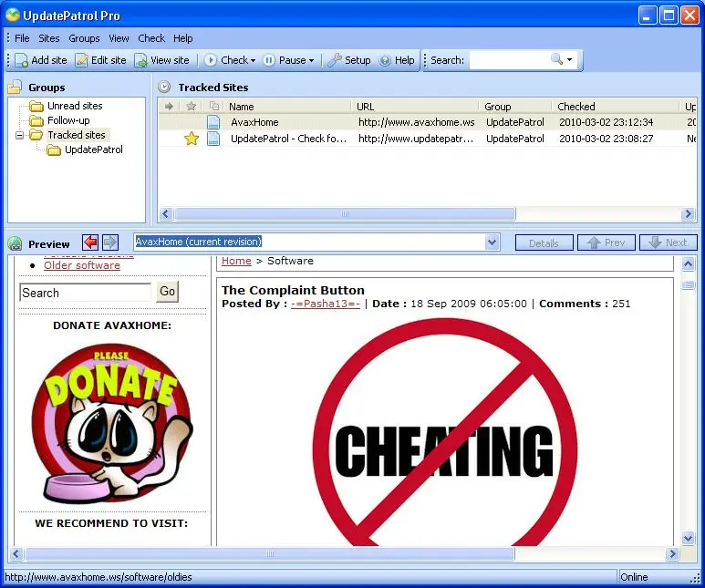Open the revision combo box dropdown
Screen dimensions: 705x588
click(492, 242)
